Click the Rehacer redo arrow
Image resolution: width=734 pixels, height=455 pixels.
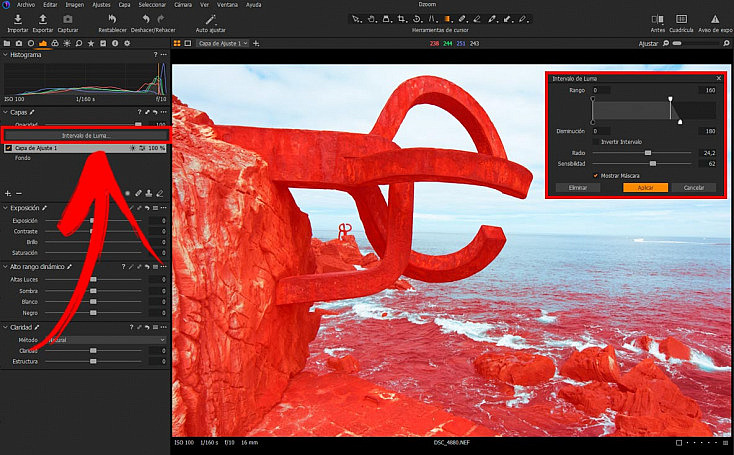coord(161,19)
